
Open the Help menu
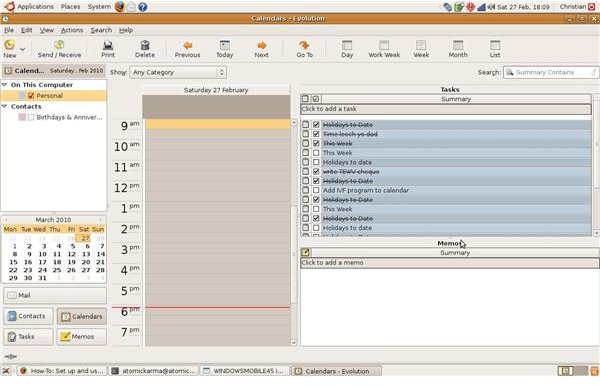coord(126,30)
